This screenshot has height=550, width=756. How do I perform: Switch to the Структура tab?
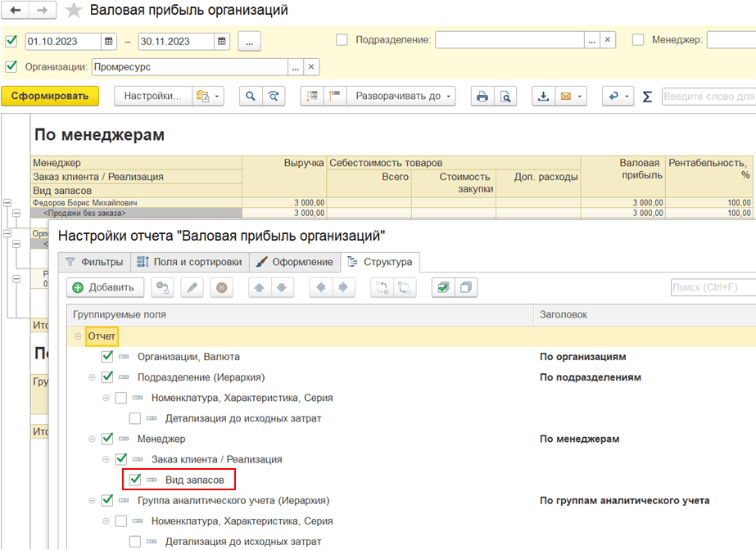click(380, 262)
